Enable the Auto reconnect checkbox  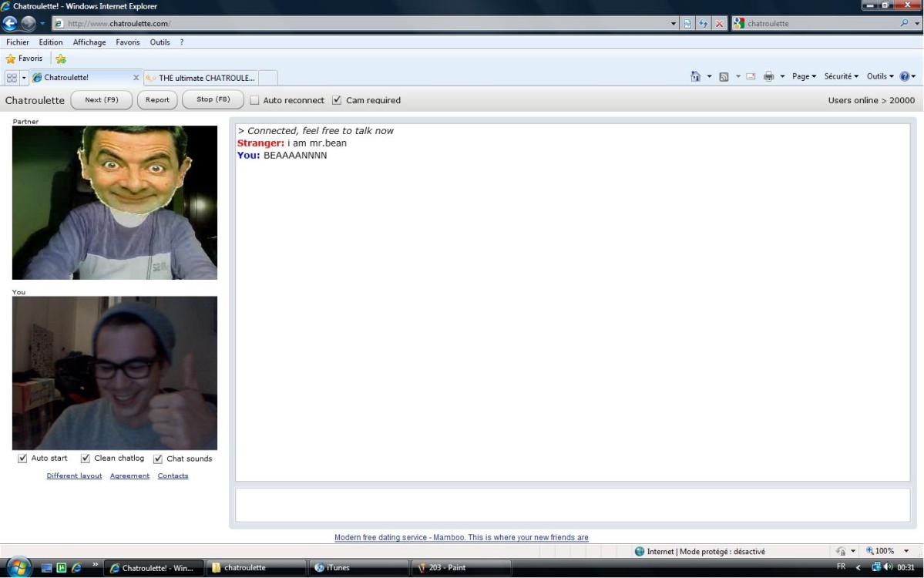254,101
